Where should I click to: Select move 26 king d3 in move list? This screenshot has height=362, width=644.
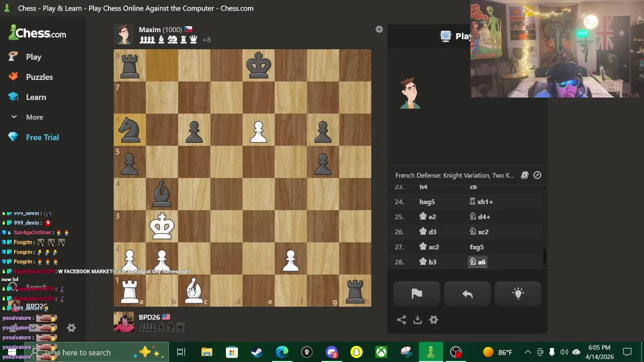click(428, 232)
